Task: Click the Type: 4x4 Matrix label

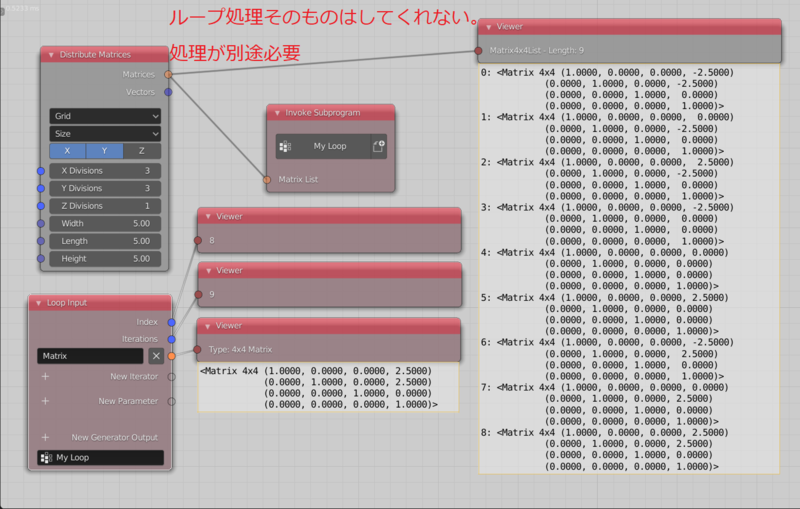Action: pyautogui.click(x=240, y=349)
